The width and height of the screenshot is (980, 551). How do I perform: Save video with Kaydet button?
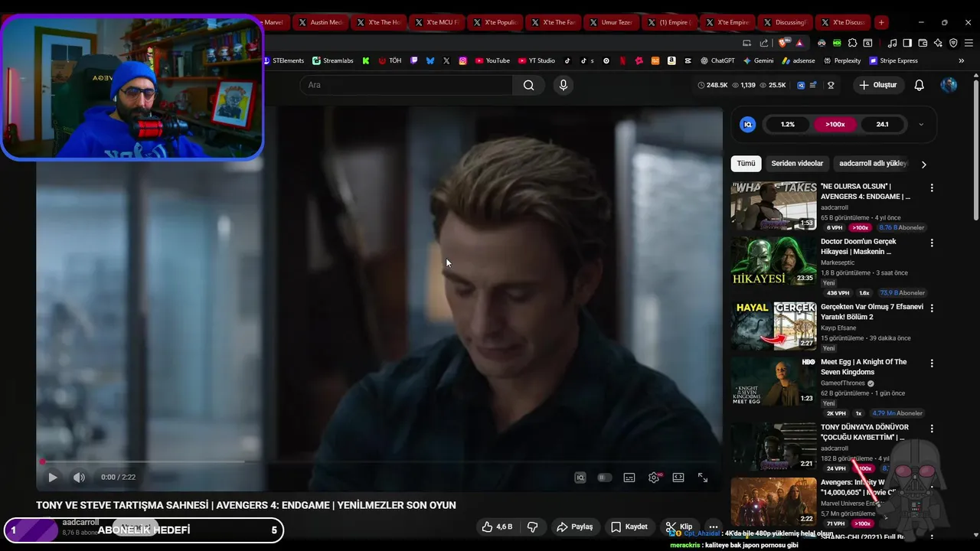click(629, 527)
